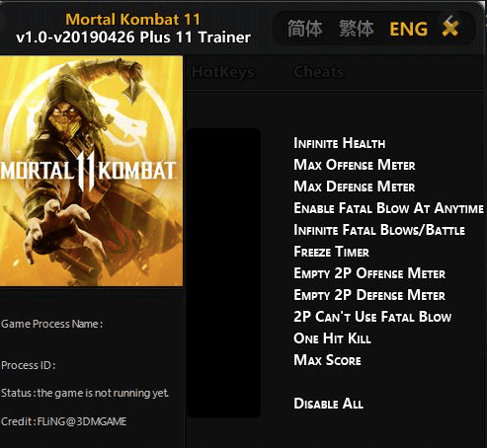
Task: Select the ENG language option
Action: [409, 29]
